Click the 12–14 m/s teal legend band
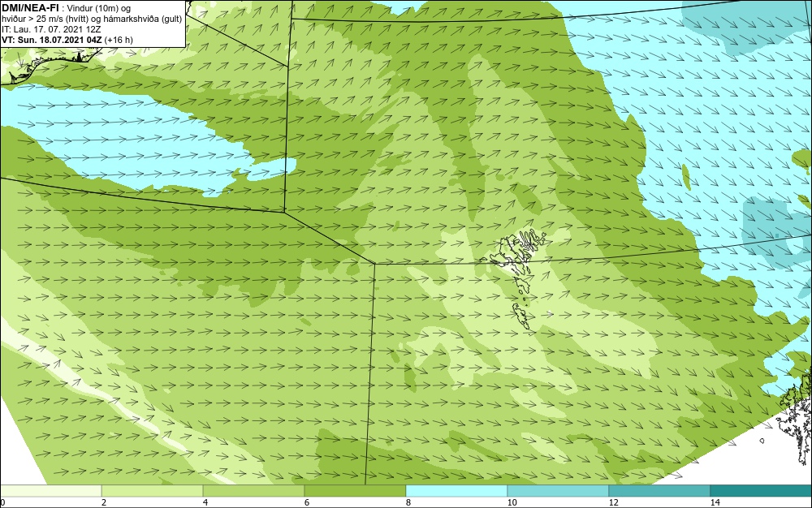812x508 pixels. click(x=659, y=491)
